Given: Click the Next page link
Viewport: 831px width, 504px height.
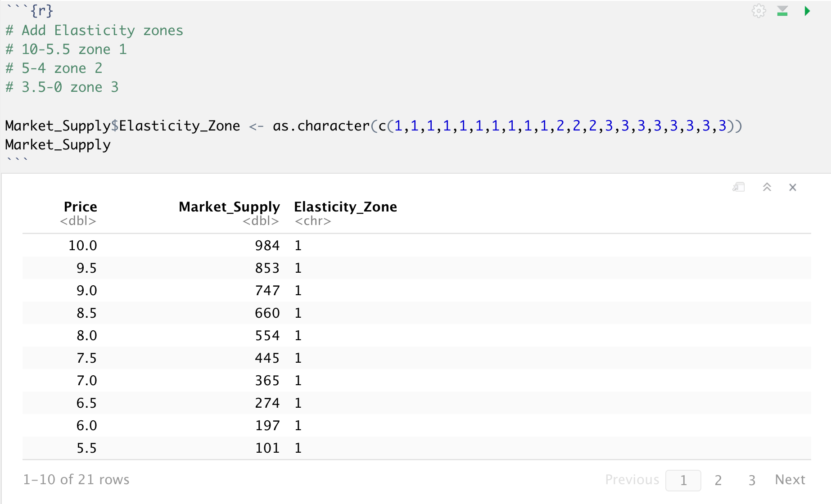Looking at the screenshot, I should (790, 480).
